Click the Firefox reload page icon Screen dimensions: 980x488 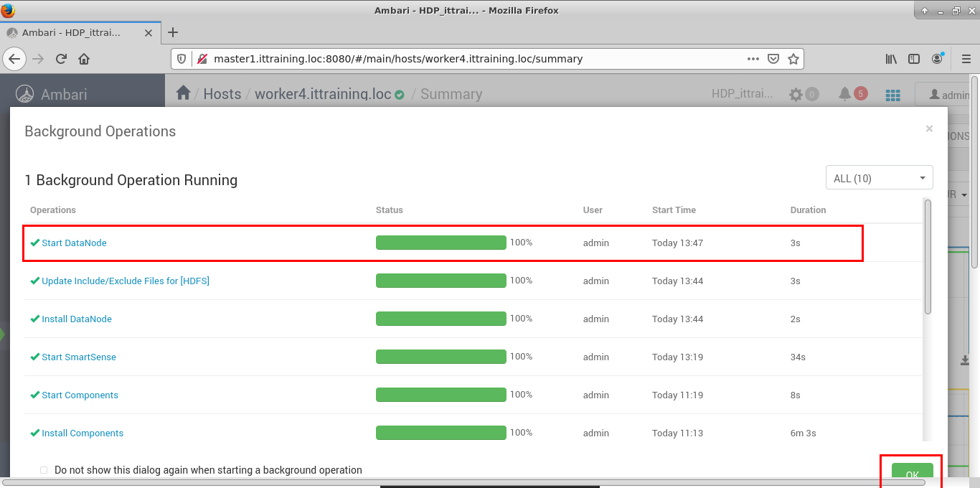(62, 59)
